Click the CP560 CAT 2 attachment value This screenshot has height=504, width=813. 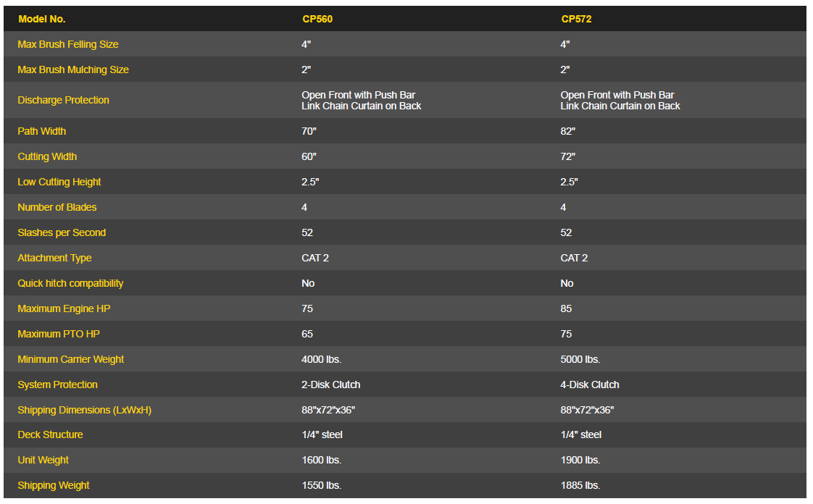[x=315, y=258]
